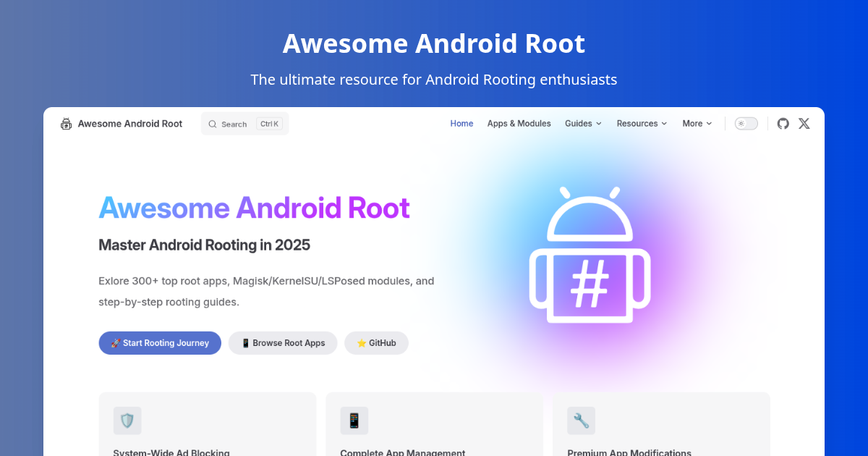Click the Android robot logo beside site title
The image size is (868, 456).
(x=67, y=124)
